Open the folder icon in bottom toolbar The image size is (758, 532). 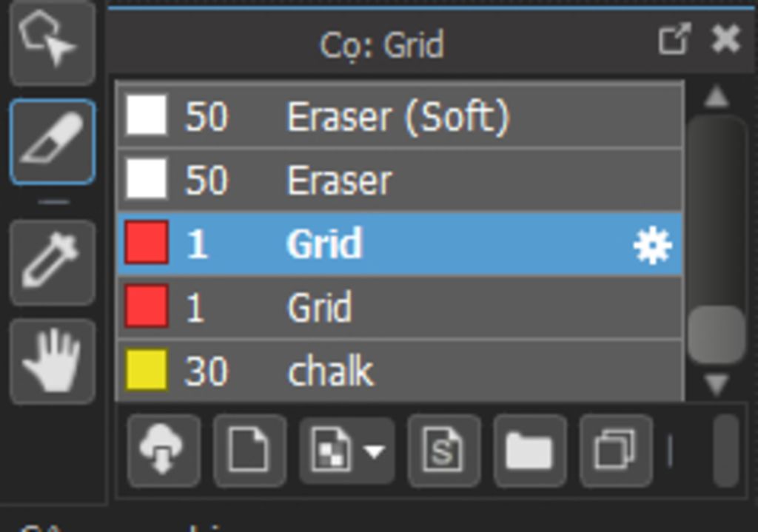pyautogui.click(x=529, y=451)
